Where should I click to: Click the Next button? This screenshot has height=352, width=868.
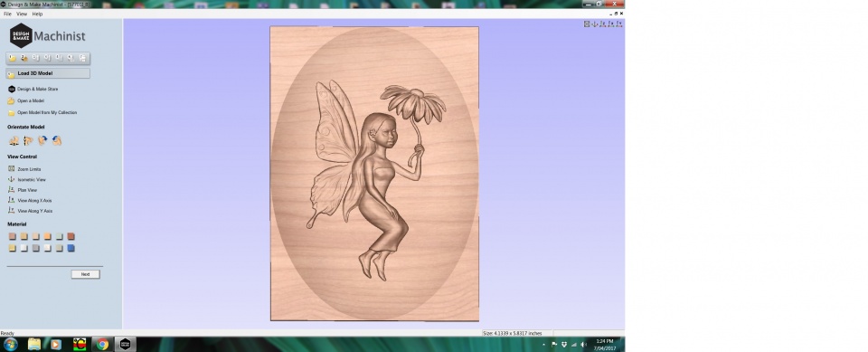85,274
